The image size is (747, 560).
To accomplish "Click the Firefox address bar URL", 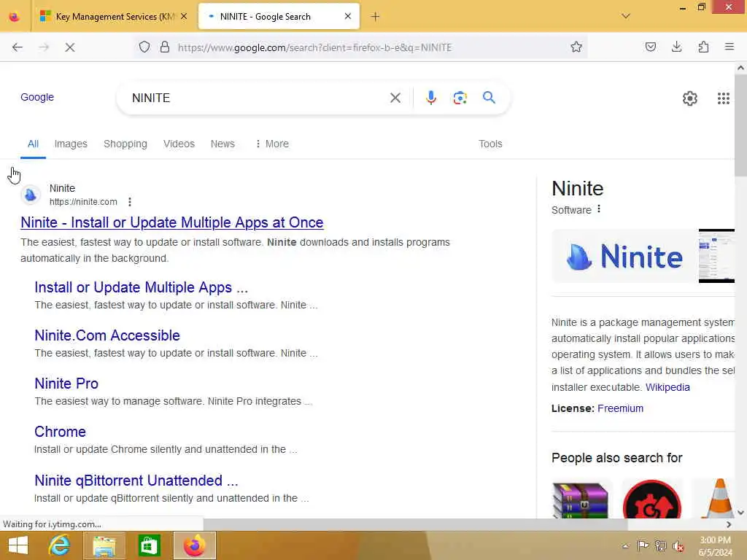I will (x=315, y=47).
